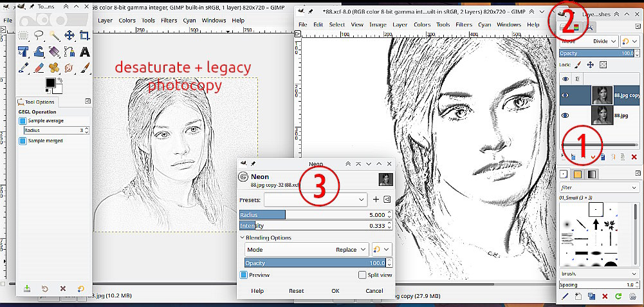The height and width of the screenshot is (307, 644).
Task: Toggle the Sample average checkbox
Action: 23,120
